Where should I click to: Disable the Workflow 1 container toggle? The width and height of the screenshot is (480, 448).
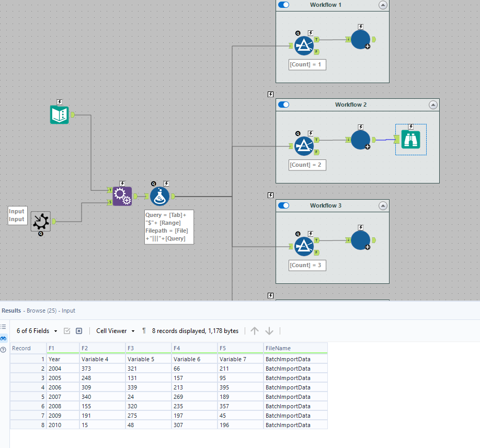(284, 5)
